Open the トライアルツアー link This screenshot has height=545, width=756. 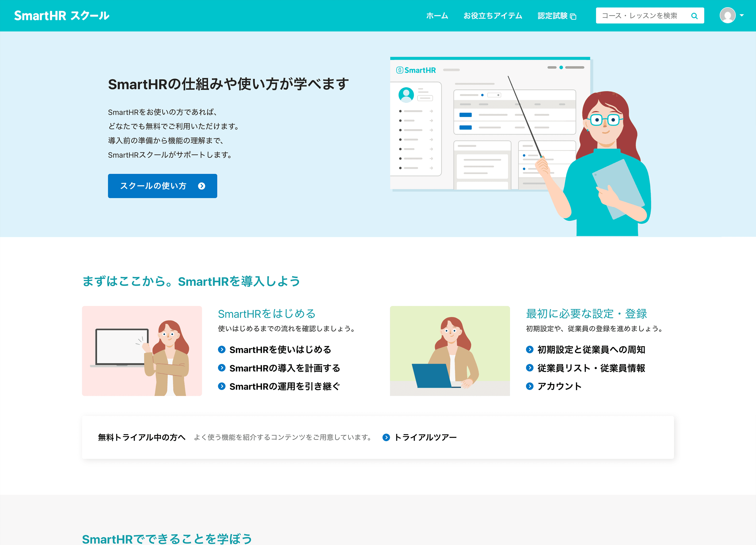click(x=425, y=437)
